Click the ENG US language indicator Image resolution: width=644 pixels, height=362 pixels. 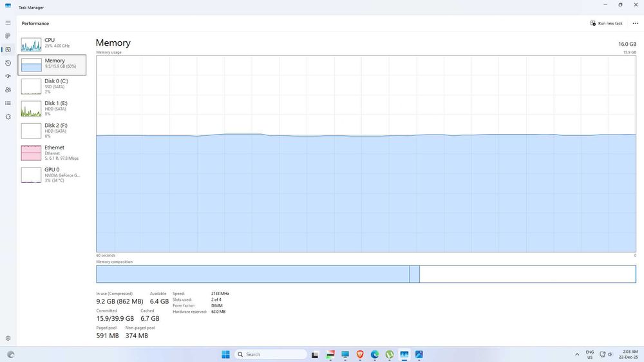(590, 355)
